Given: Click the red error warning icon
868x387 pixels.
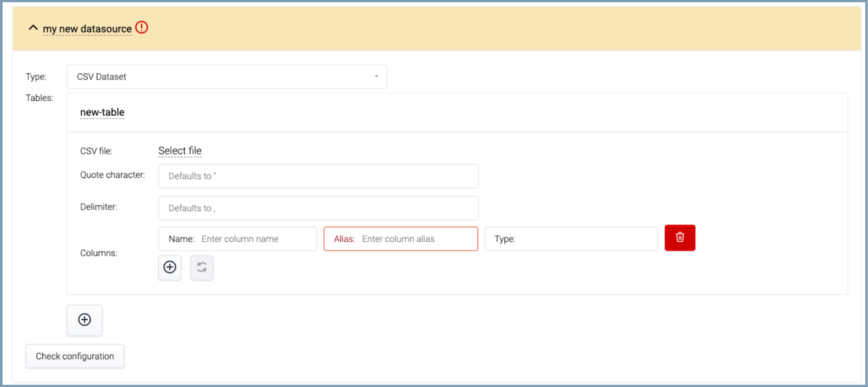Looking at the screenshot, I should (x=142, y=28).
